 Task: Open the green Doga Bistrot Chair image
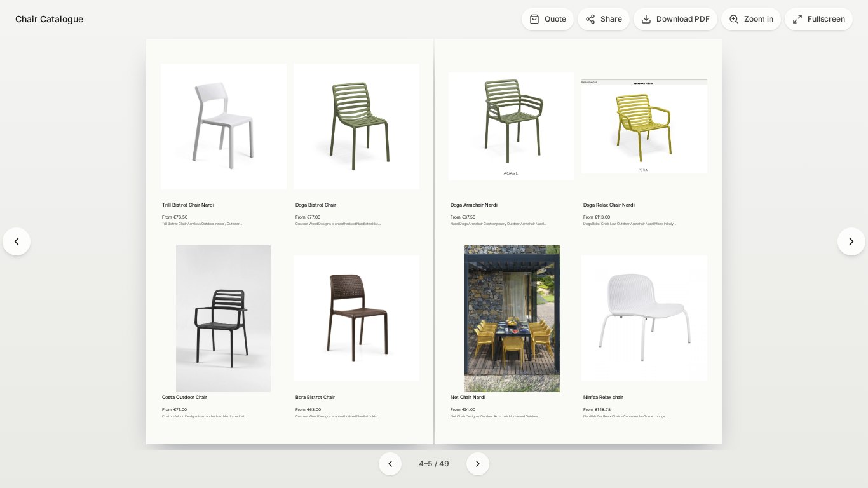tap(356, 126)
